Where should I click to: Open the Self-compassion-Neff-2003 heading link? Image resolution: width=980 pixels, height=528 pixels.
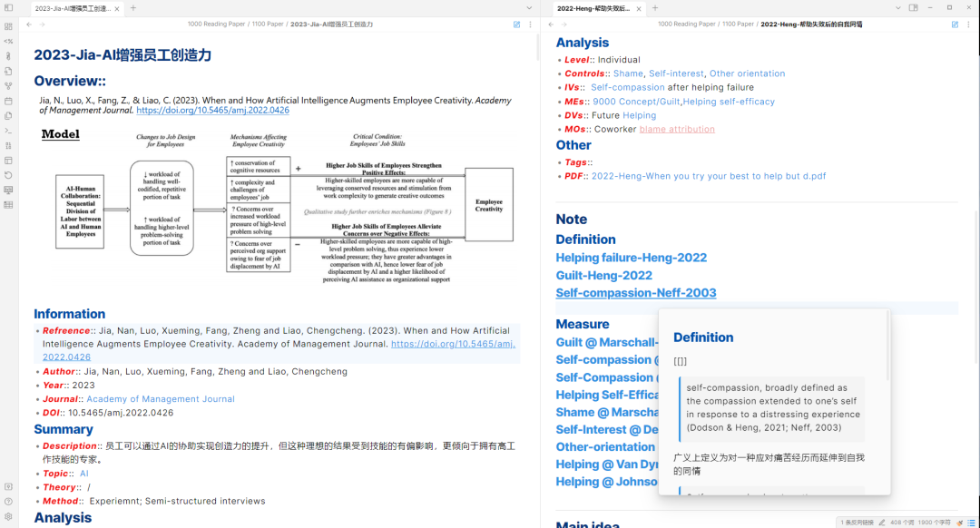(x=635, y=293)
